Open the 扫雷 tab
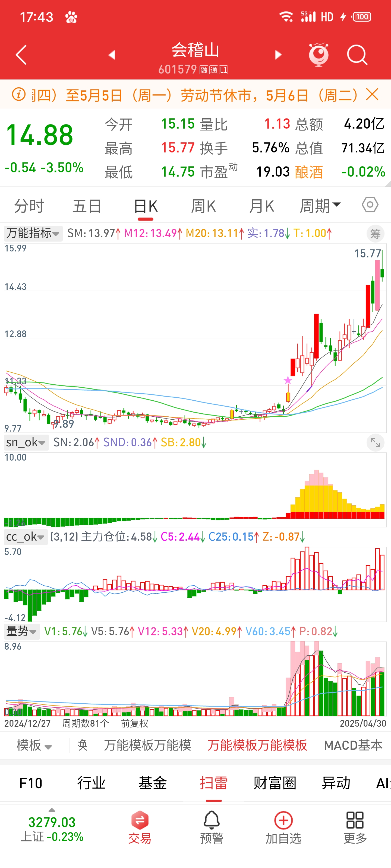Screen dimensions: 391x868 tap(213, 783)
